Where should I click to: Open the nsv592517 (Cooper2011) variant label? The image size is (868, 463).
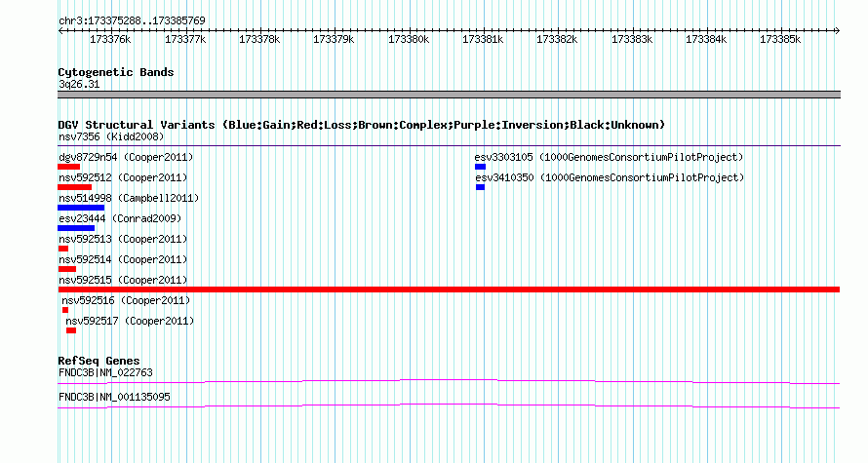[x=130, y=321]
